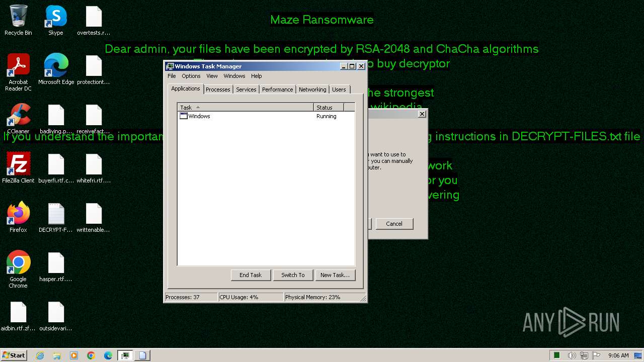Switch to the Services tab
This screenshot has width=644, height=362.
[246, 89]
